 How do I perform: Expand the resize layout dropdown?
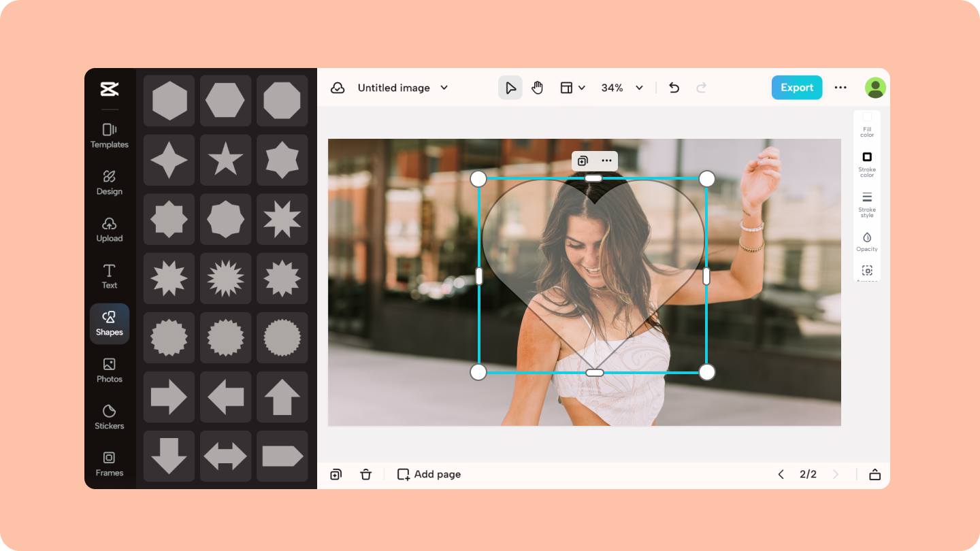(572, 87)
